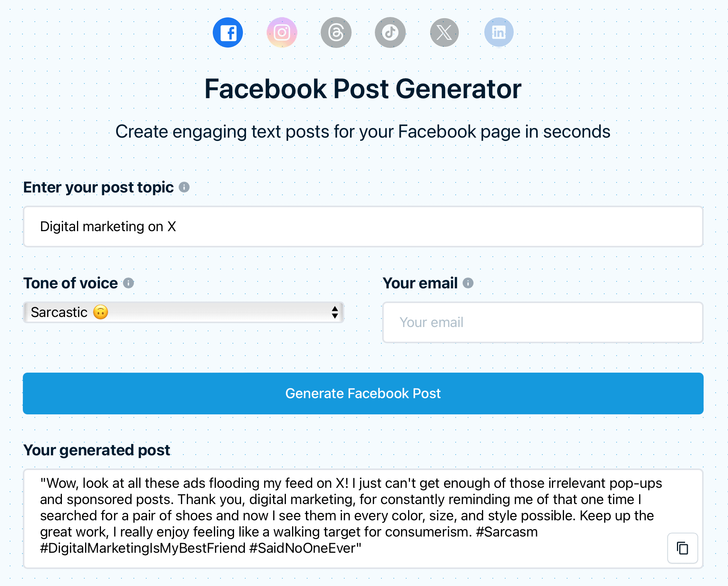The height and width of the screenshot is (586, 728).
Task: Click inside the generated post textbox
Action: click(x=348, y=514)
